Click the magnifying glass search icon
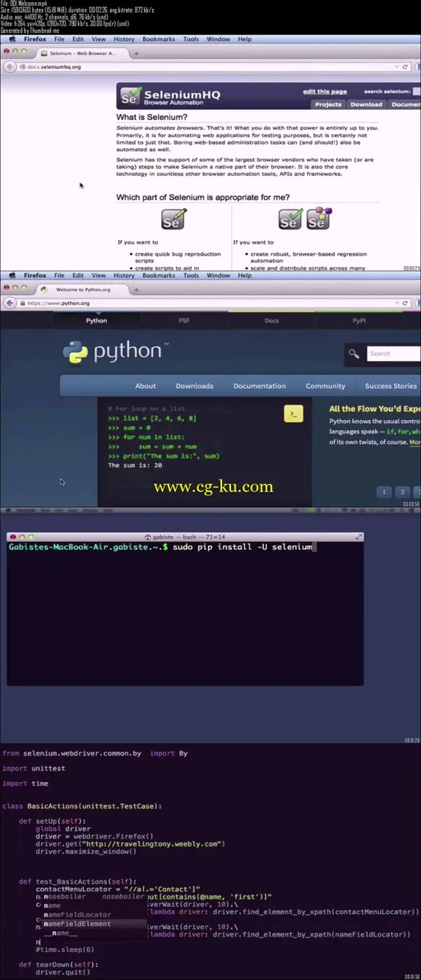421x980 pixels. coord(354,354)
